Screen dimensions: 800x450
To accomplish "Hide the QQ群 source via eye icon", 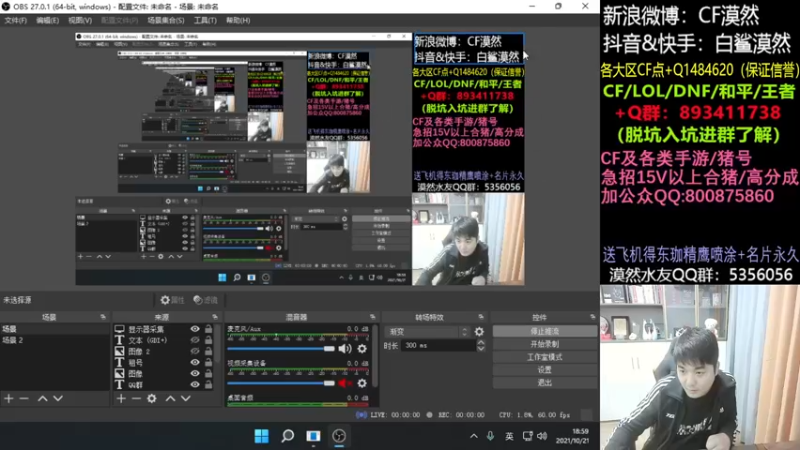I will click(195, 385).
